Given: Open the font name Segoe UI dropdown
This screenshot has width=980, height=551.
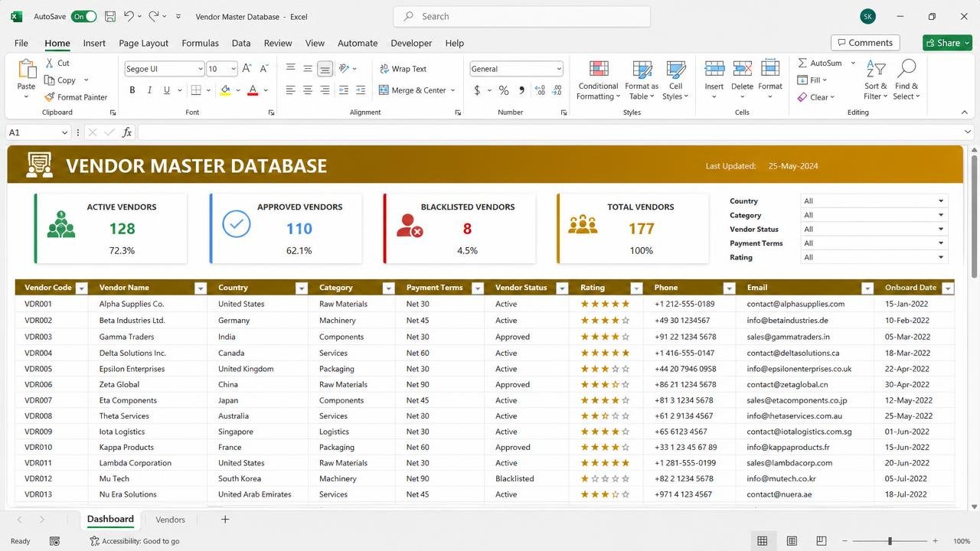Looking at the screenshot, I should (200, 69).
